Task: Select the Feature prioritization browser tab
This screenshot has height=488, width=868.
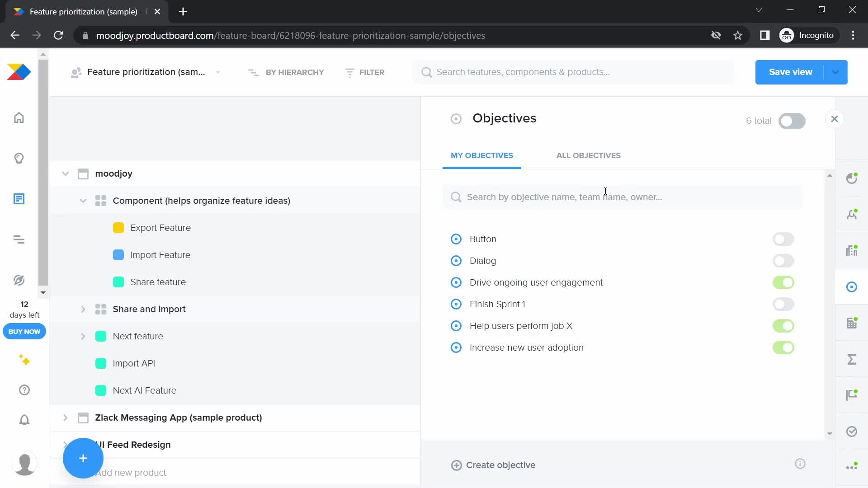Action: (87, 12)
